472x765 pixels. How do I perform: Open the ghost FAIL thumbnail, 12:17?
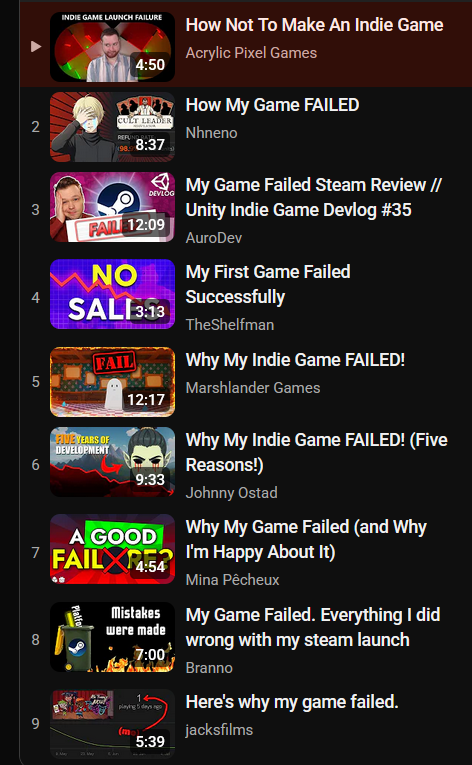(x=112, y=382)
